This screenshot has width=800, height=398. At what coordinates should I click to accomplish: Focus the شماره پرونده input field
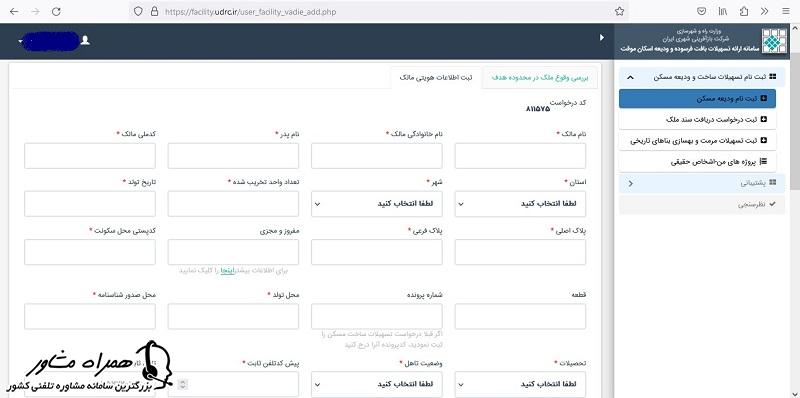[x=377, y=316]
